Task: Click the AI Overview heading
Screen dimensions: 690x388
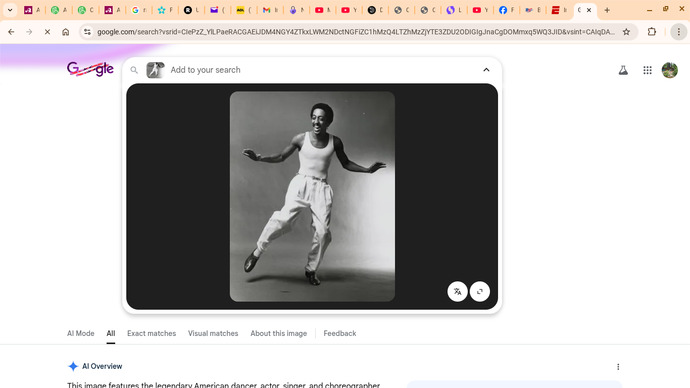Action: point(102,366)
